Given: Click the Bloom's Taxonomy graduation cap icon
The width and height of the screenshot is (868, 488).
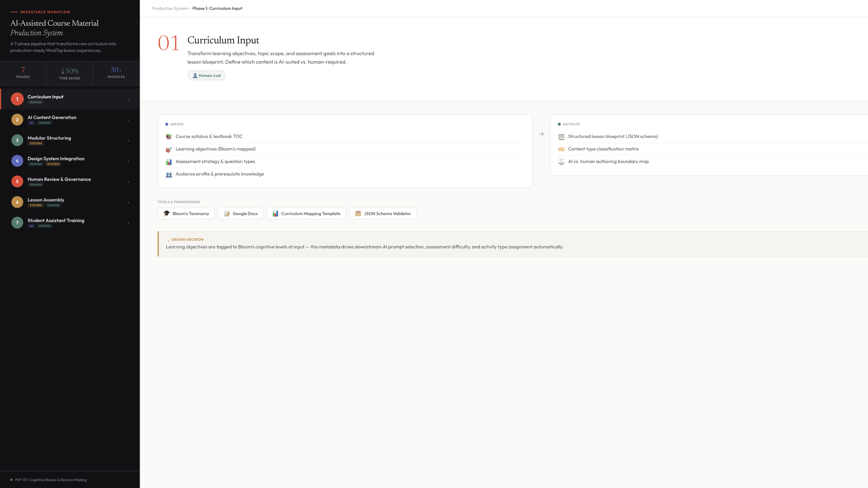Looking at the screenshot, I should (x=166, y=213).
